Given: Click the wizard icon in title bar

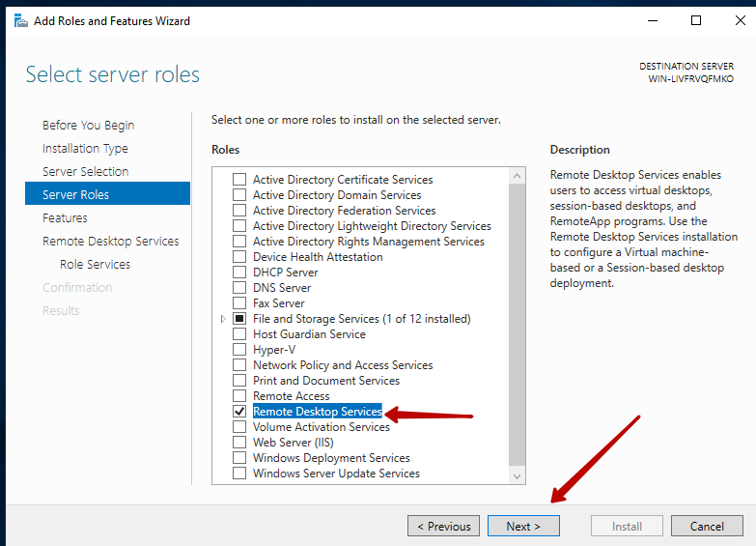Looking at the screenshot, I should (20, 20).
